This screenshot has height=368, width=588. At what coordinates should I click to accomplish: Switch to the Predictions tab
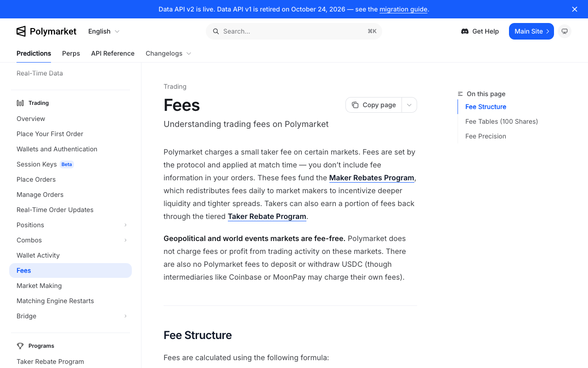tap(34, 53)
